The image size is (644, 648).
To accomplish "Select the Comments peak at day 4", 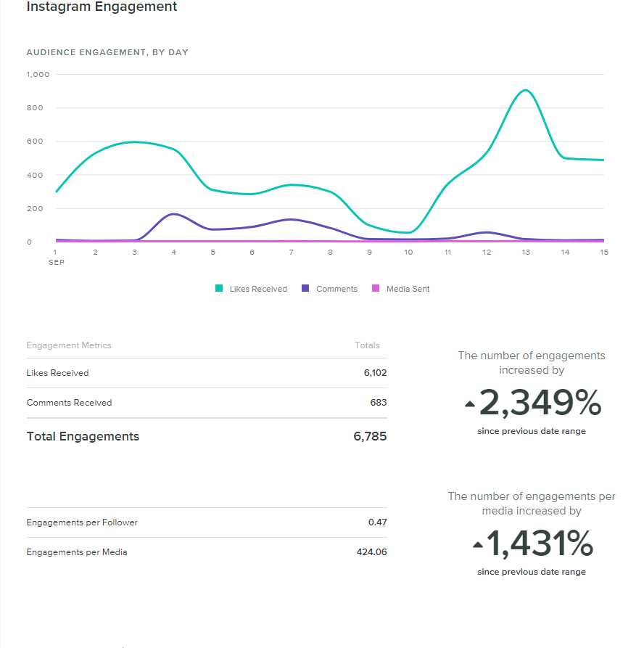I will 174,214.
